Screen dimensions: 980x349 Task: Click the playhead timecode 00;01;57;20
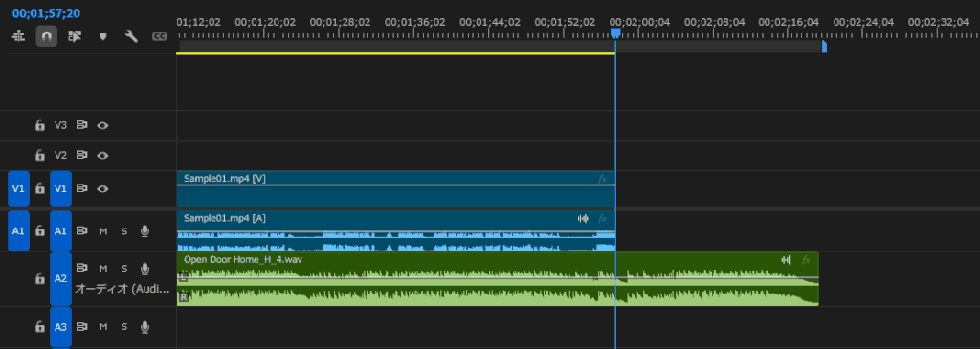point(46,13)
